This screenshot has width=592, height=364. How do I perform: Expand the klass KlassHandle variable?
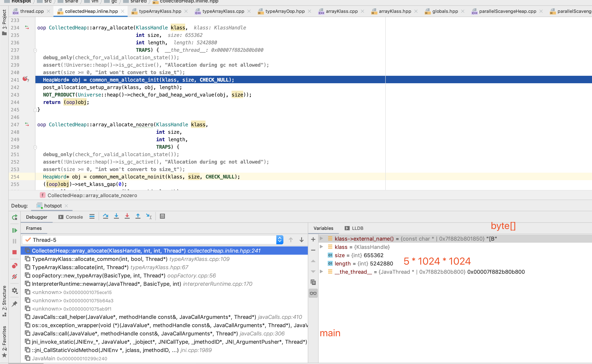(x=321, y=247)
